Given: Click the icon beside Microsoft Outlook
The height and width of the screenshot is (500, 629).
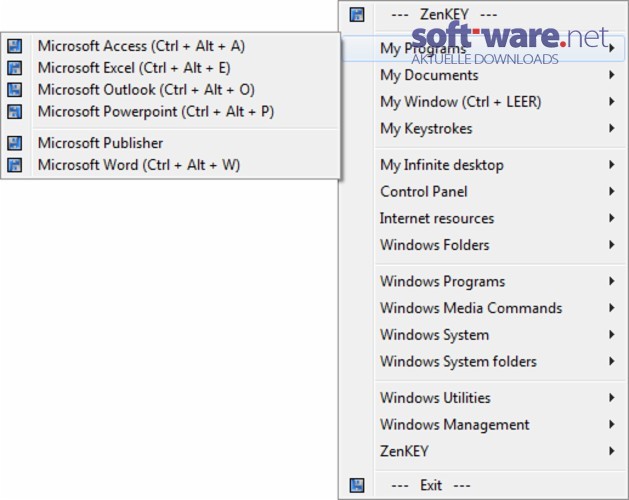Looking at the screenshot, I should coord(15,89).
